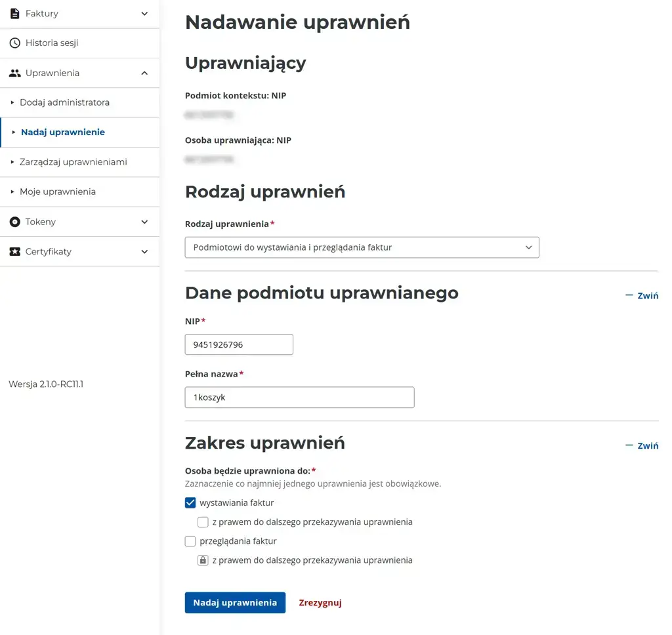Viewport: 672px width, 635px height.
Task: Click the Historia sesji clock icon
Action: tap(14, 43)
